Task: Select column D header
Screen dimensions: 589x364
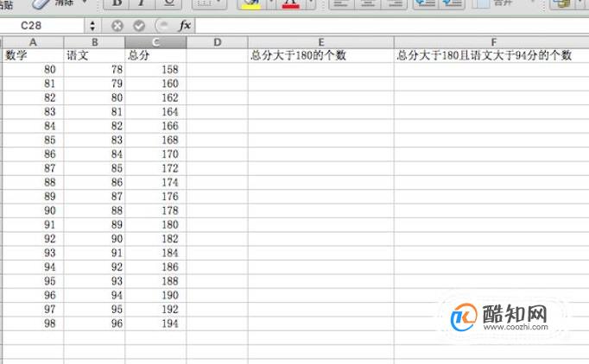Action: tap(218, 42)
